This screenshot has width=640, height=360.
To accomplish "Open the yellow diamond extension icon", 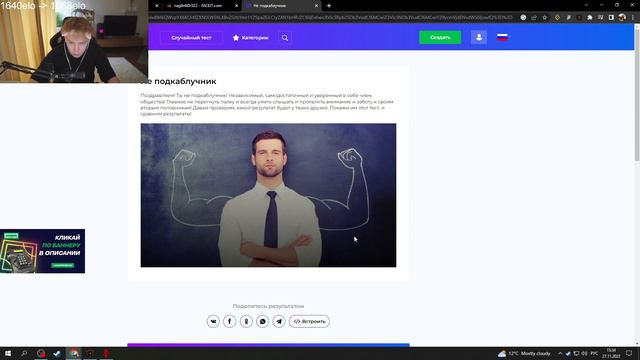I will [557, 18].
